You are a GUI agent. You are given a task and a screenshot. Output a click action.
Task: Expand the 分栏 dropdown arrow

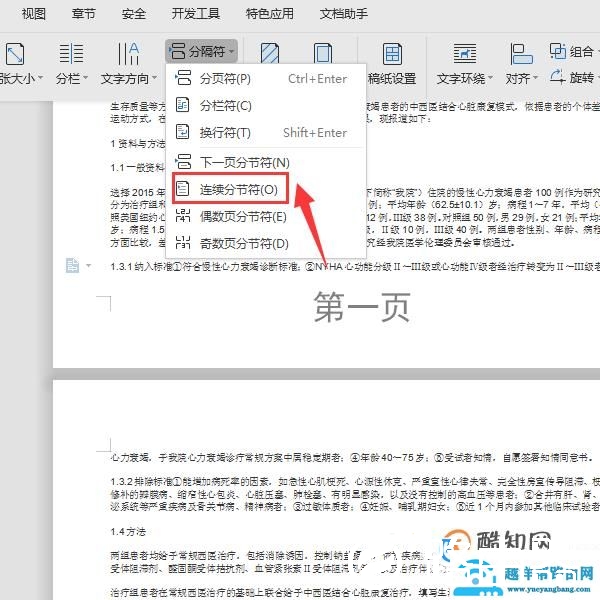86,78
